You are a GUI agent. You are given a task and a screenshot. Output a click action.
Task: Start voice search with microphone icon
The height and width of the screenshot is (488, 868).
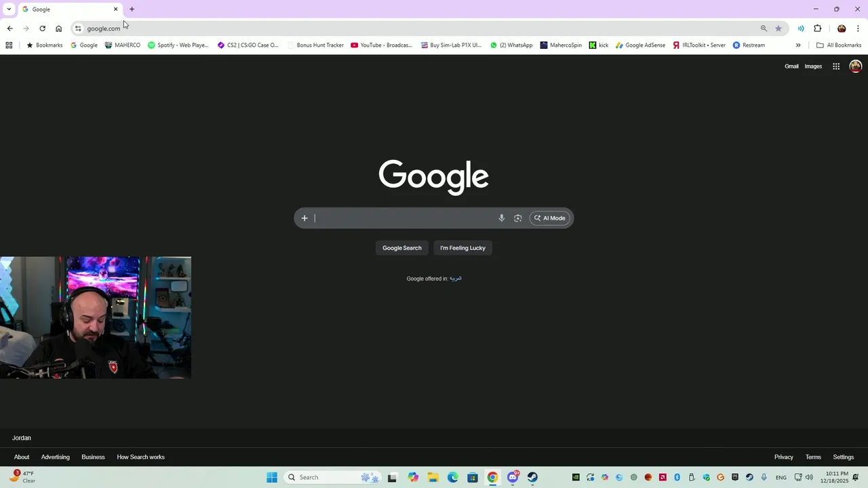501,218
